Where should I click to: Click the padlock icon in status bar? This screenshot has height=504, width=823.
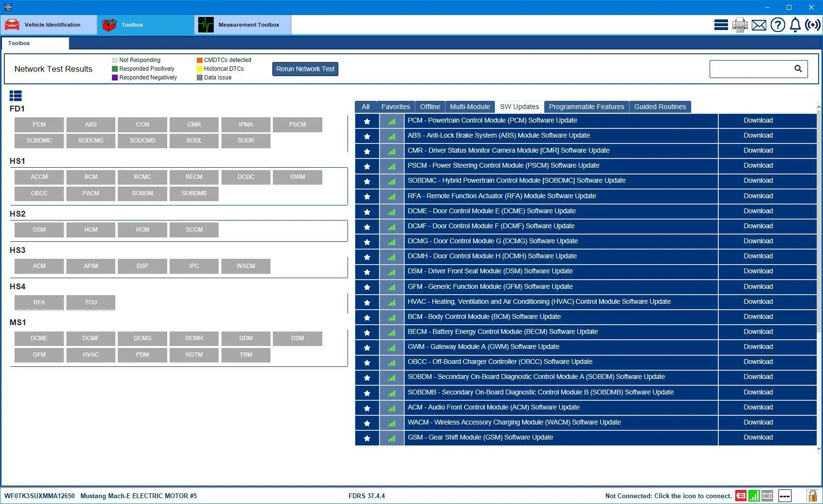(812, 495)
